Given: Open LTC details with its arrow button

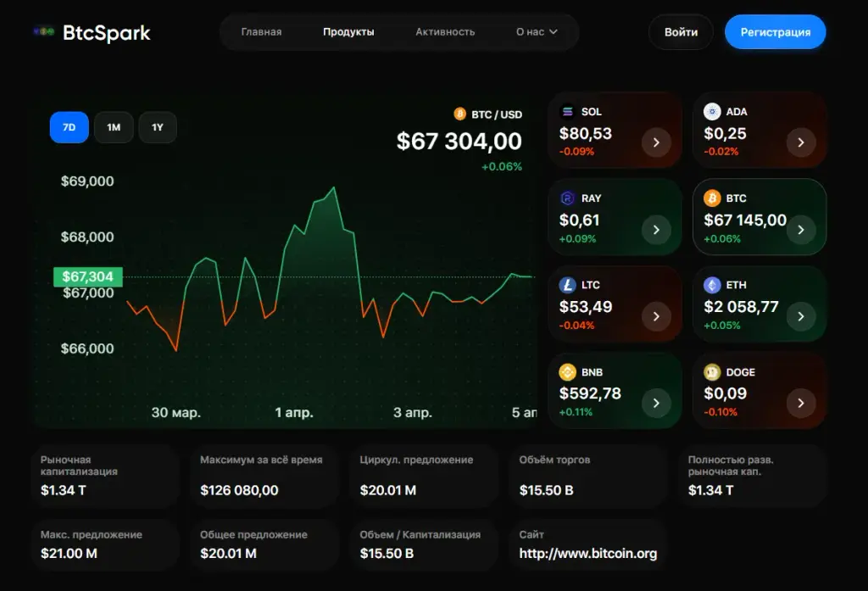Looking at the screenshot, I should click(x=656, y=316).
